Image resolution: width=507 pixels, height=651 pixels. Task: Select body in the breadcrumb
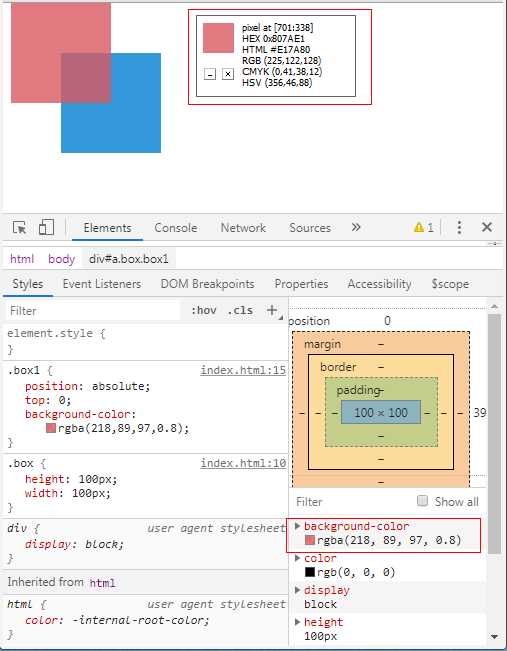click(61, 259)
